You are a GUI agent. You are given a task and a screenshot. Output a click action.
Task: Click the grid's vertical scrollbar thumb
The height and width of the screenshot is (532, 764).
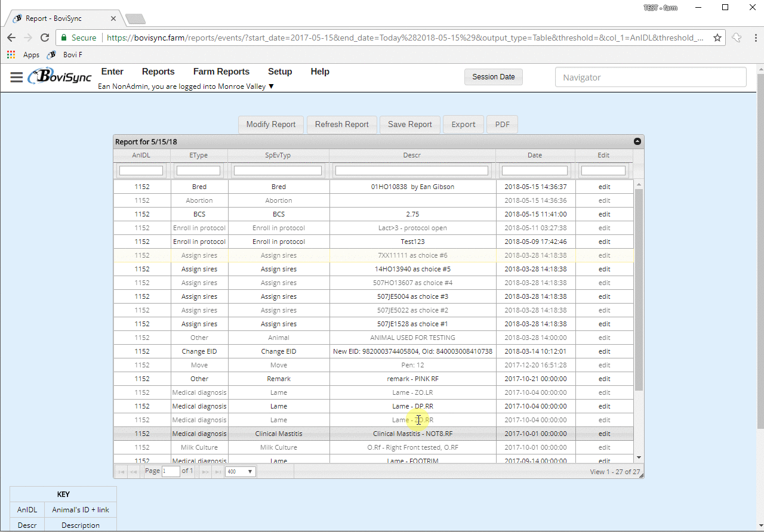point(639,290)
